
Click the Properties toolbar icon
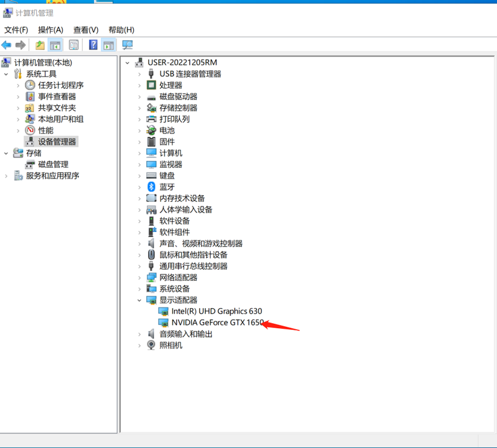[74, 45]
